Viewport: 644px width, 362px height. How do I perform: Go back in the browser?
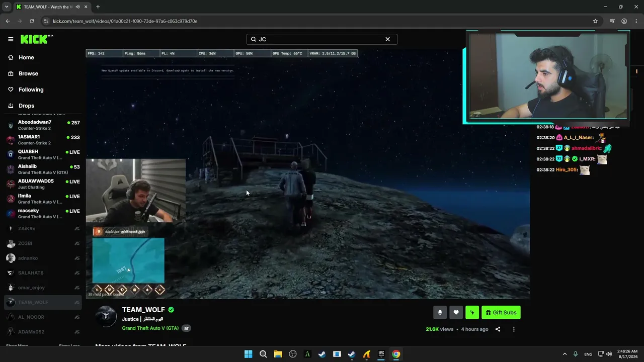[8, 21]
